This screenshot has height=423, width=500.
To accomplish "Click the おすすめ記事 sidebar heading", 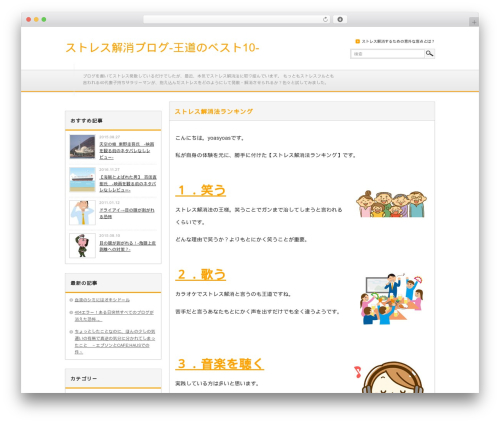I will pos(86,121).
